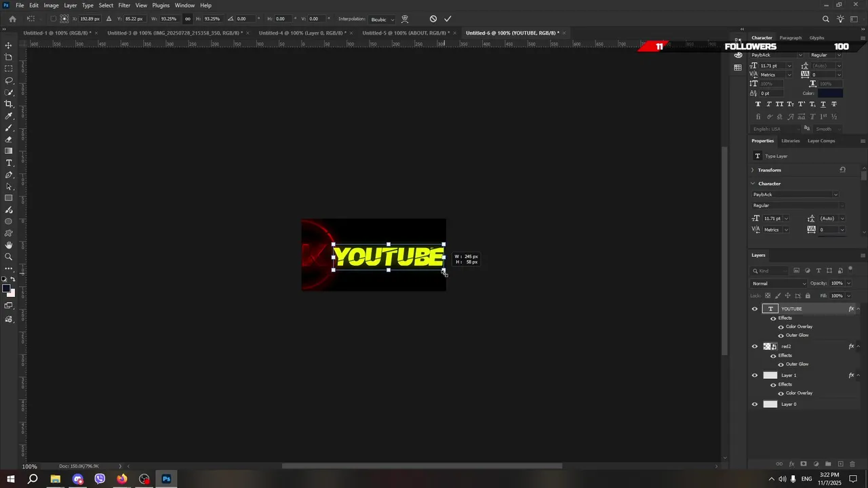Create new adjustment layer icon

pos(816,464)
